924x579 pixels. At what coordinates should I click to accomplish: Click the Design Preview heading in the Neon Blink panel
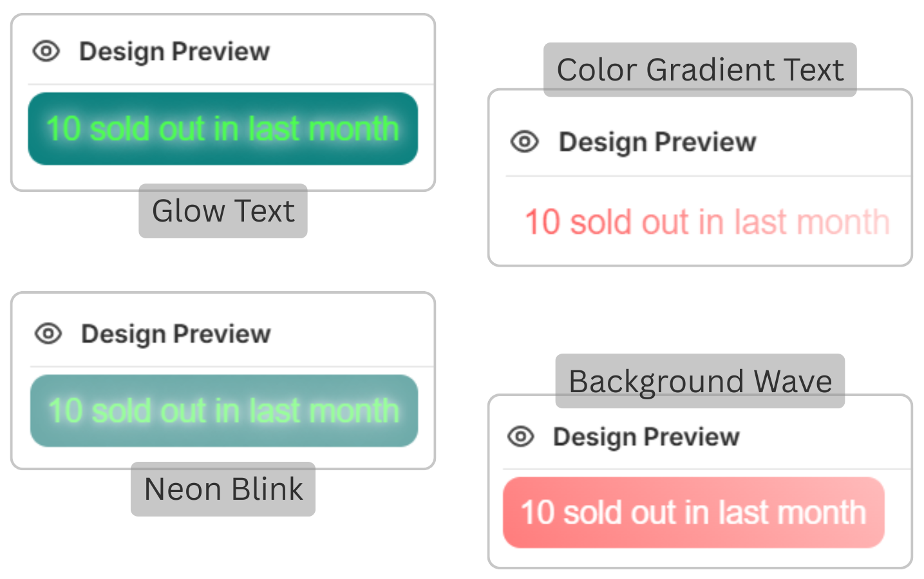175,334
